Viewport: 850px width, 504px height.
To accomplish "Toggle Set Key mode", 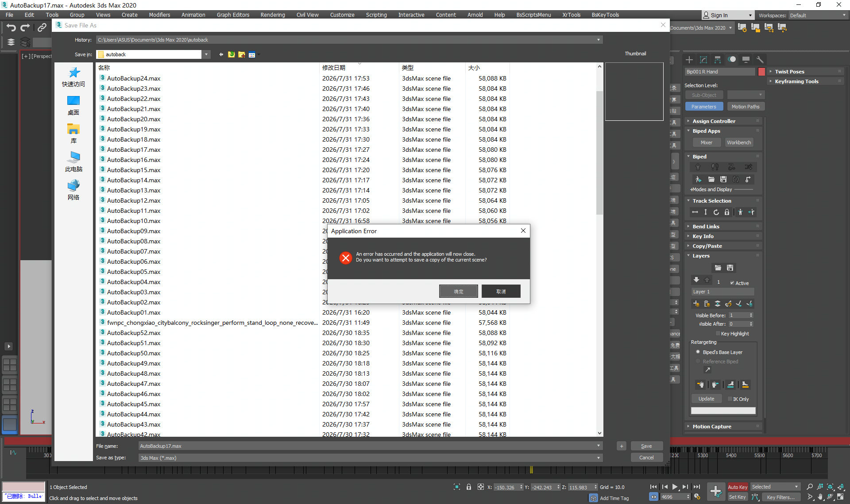I will (x=738, y=497).
